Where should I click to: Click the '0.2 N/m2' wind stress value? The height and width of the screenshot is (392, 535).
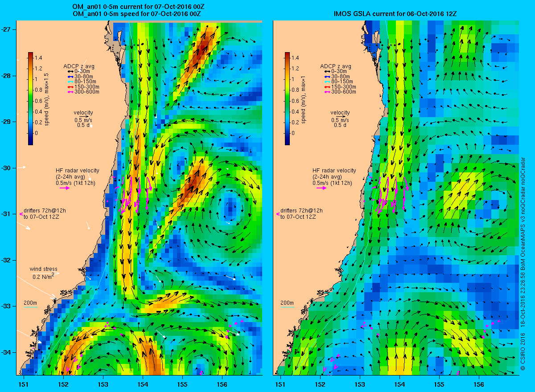(x=43, y=276)
